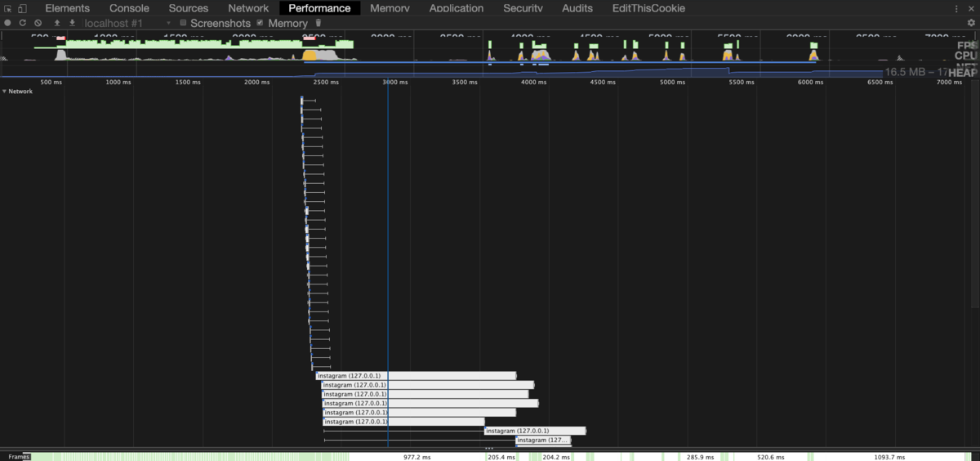This screenshot has height=461, width=980.
Task: Select the 205.4 ms frame
Action: [501, 457]
